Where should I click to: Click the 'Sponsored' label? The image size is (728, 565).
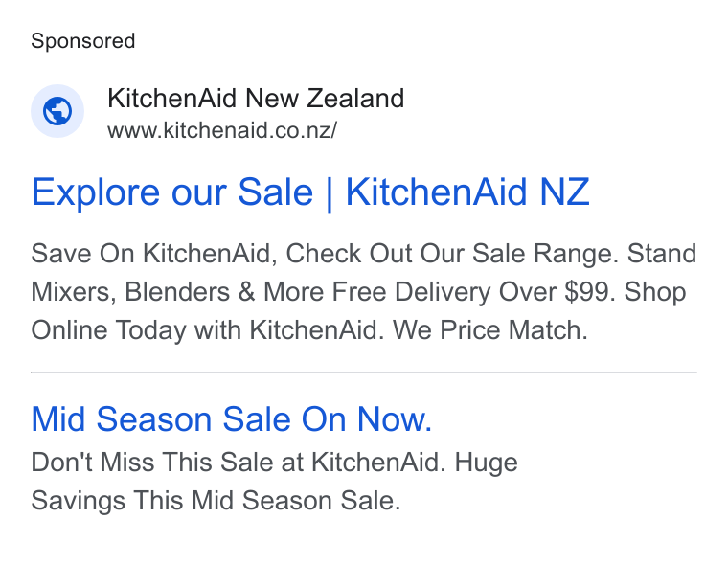(x=83, y=41)
